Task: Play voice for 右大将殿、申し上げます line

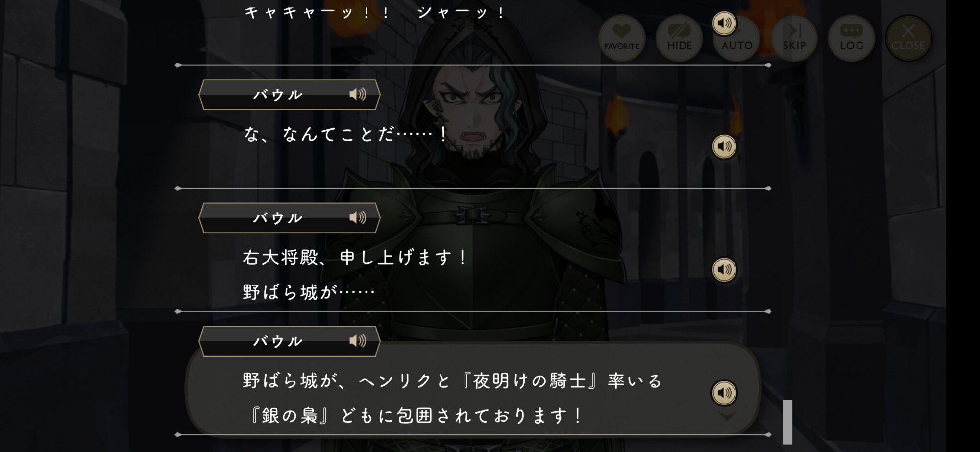Action: 724,270
